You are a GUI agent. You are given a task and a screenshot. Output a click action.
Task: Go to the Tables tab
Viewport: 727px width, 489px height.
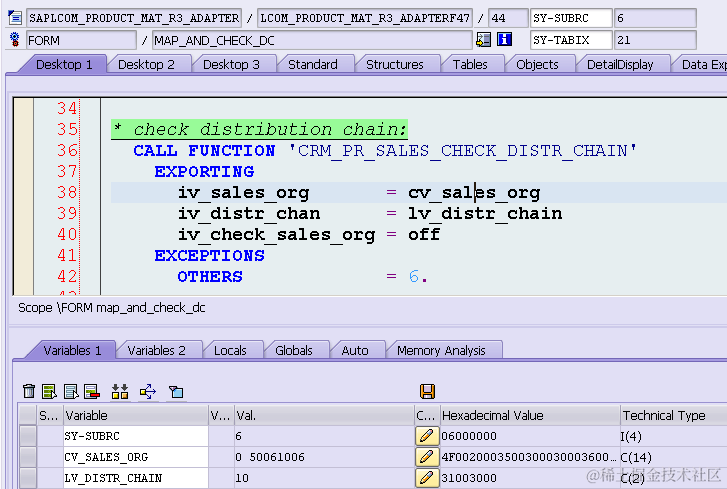pyautogui.click(x=470, y=64)
